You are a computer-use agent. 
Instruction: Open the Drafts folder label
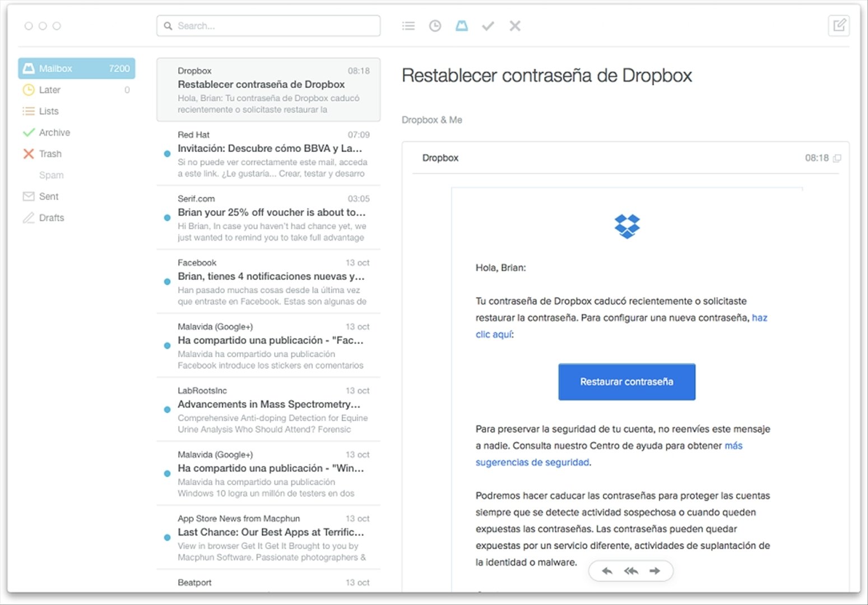tap(52, 218)
